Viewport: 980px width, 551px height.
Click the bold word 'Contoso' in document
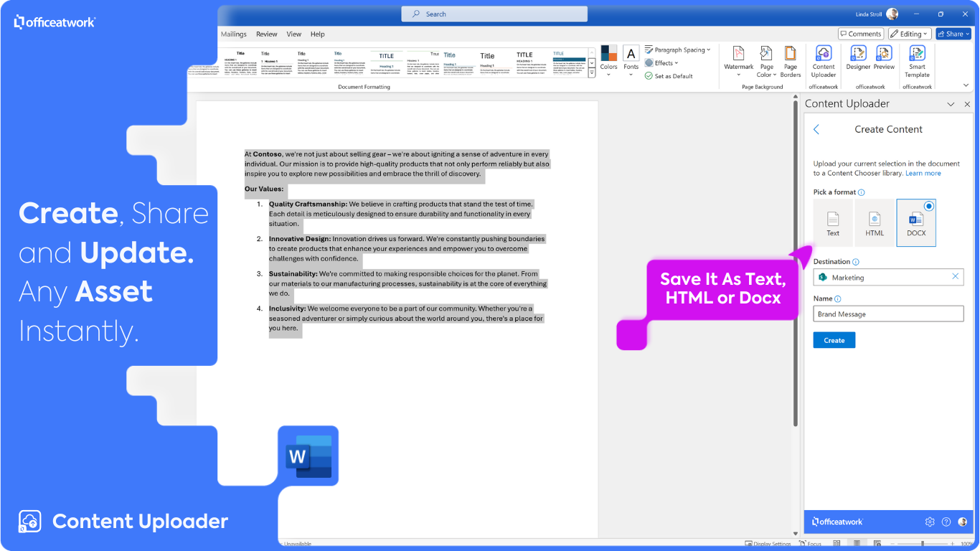267,154
